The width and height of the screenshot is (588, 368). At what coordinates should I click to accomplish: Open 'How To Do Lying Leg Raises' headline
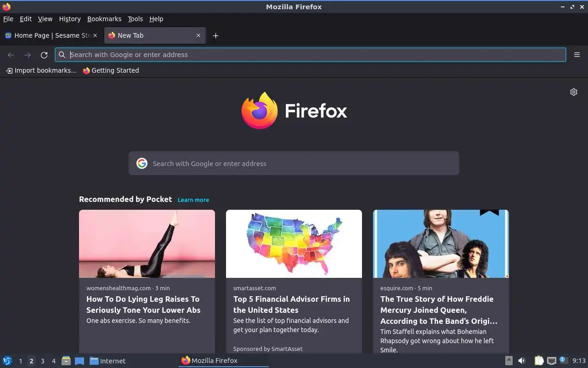(x=143, y=305)
